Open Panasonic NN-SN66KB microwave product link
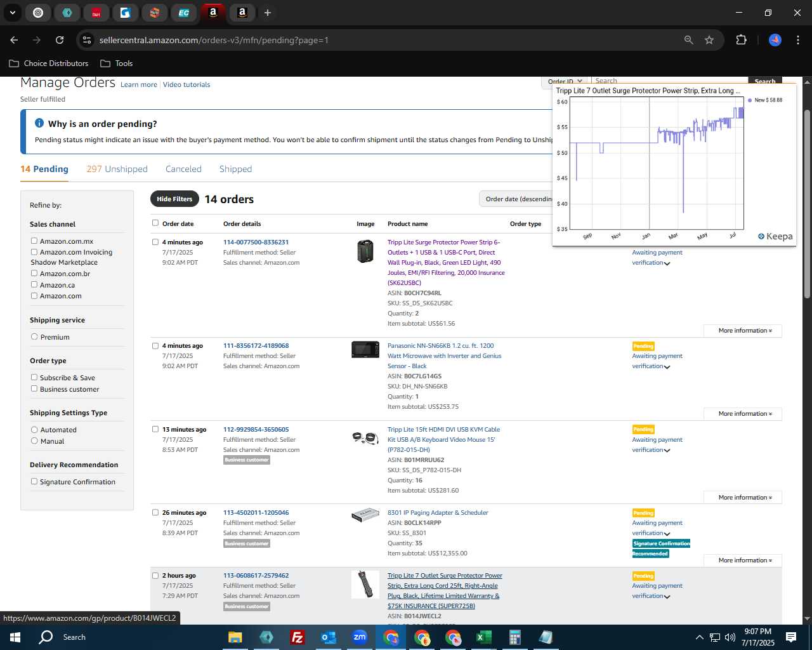812x650 pixels. click(x=445, y=356)
